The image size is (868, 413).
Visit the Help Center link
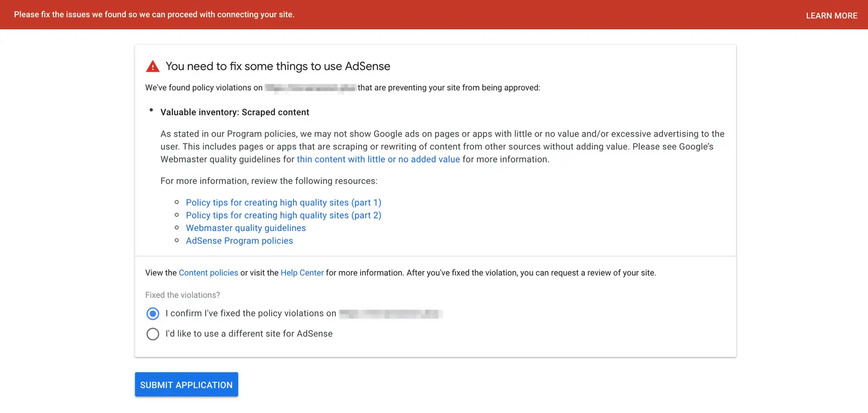(302, 273)
